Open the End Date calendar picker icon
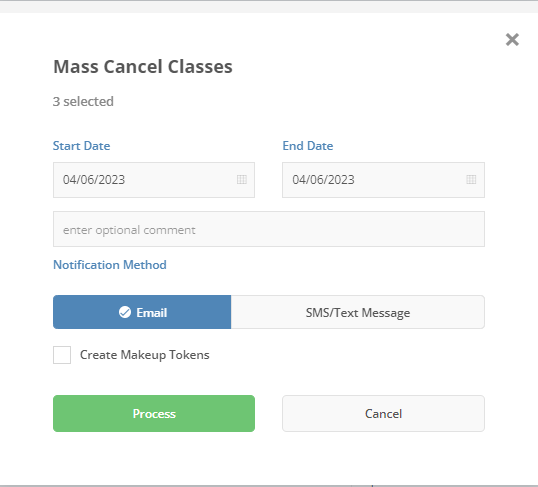The height and width of the screenshot is (487, 538). tap(471, 179)
